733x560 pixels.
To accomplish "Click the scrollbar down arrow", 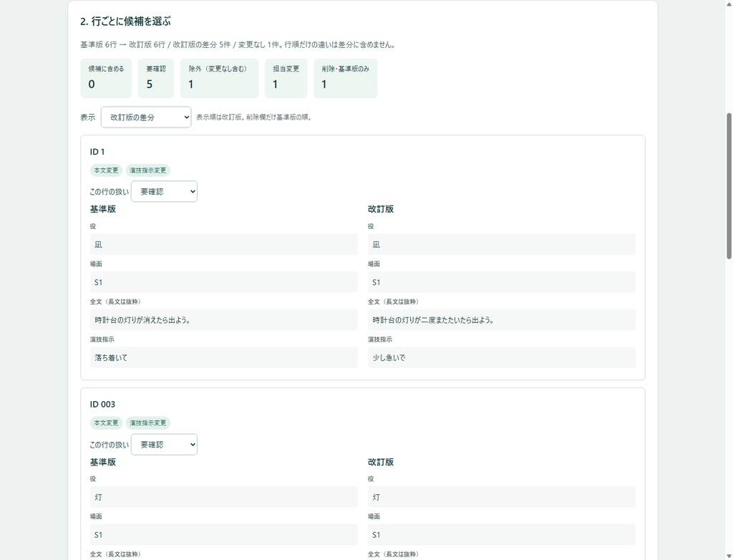I will click(x=729, y=556).
